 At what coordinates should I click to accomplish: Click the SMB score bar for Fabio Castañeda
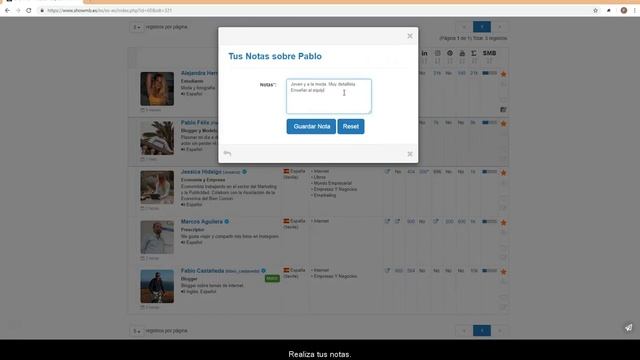pyautogui.click(x=489, y=271)
